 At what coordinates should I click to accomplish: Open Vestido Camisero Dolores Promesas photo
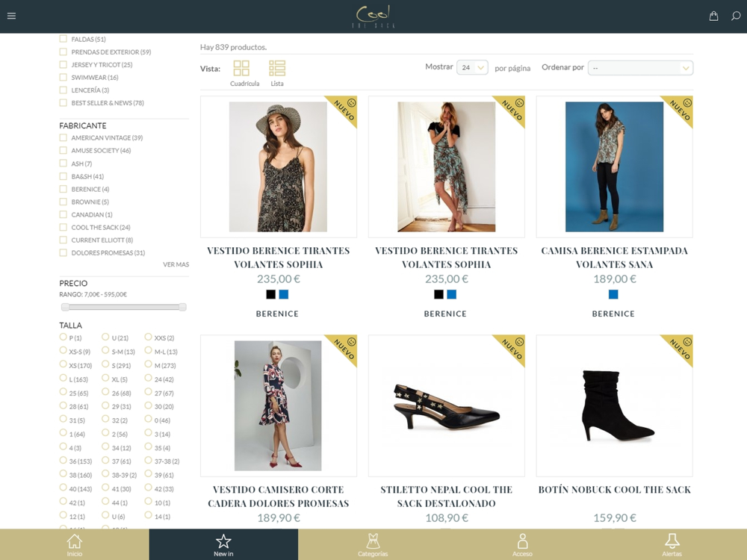pyautogui.click(x=278, y=405)
